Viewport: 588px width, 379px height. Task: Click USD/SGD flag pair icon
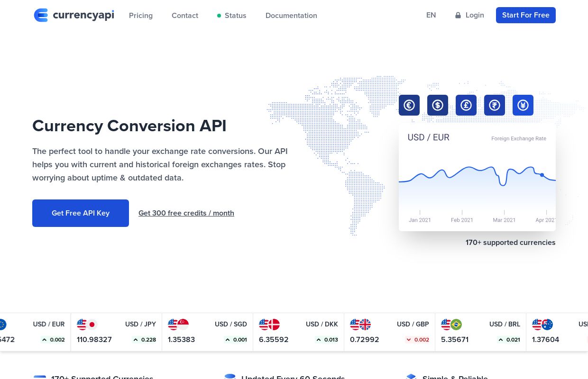point(178,325)
